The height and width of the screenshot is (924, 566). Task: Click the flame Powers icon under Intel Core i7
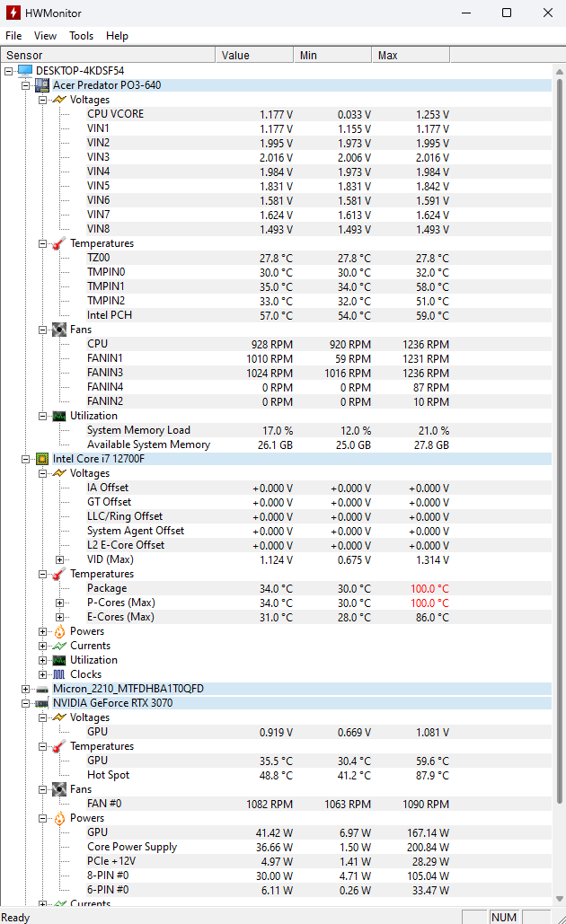pyautogui.click(x=59, y=632)
